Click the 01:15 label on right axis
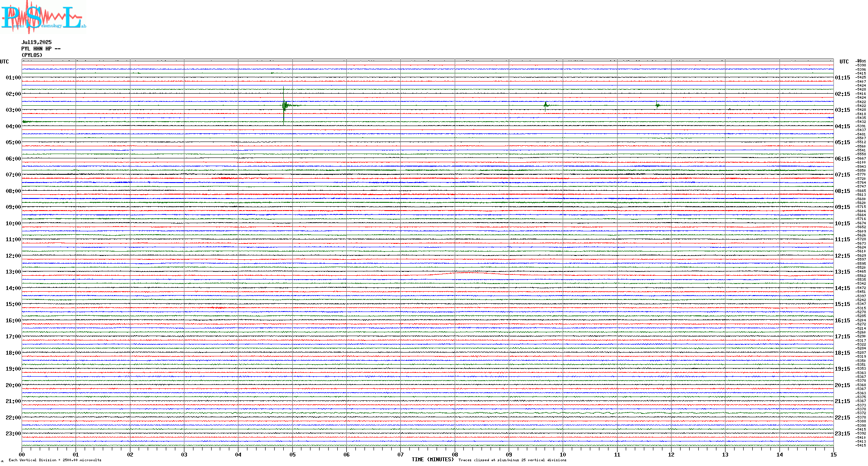This screenshot has width=868, height=466. point(843,78)
